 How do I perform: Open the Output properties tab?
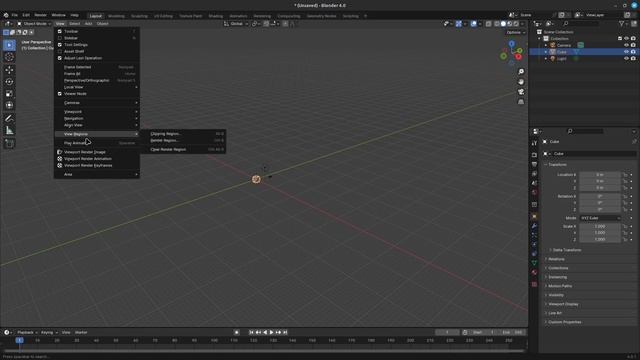[x=534, y=164]
